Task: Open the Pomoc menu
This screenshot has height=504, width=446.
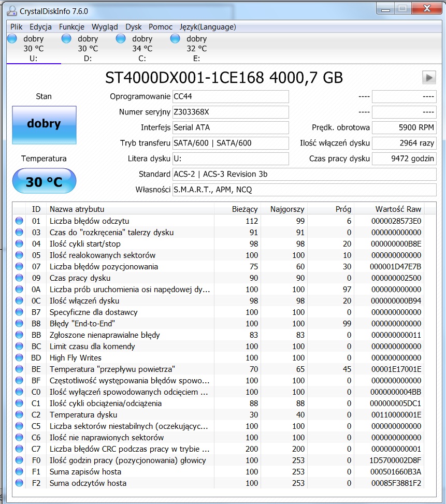Action: tap(161, 27)
